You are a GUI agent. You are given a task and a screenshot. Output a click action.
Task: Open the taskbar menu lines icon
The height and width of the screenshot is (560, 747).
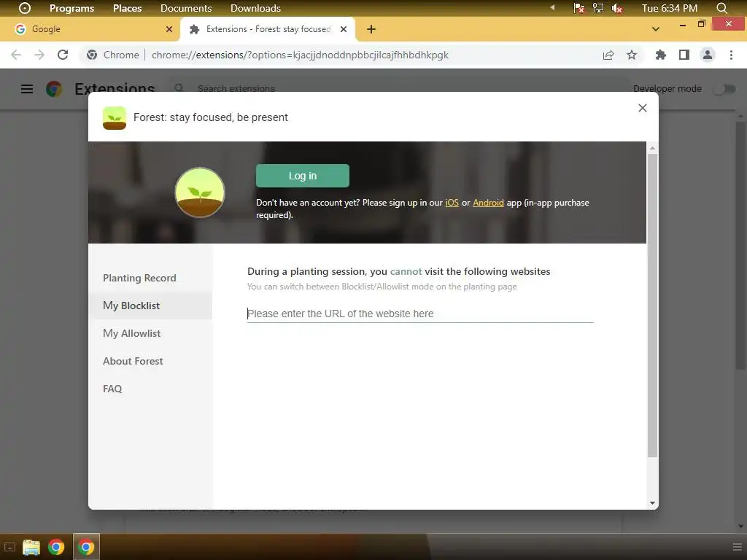[737, 547]
